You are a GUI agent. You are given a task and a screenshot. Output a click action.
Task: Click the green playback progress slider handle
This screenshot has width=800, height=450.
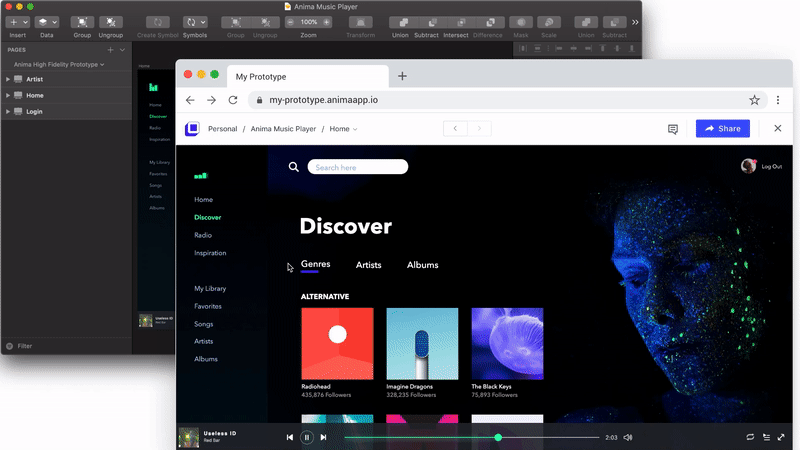pos(498,437)
